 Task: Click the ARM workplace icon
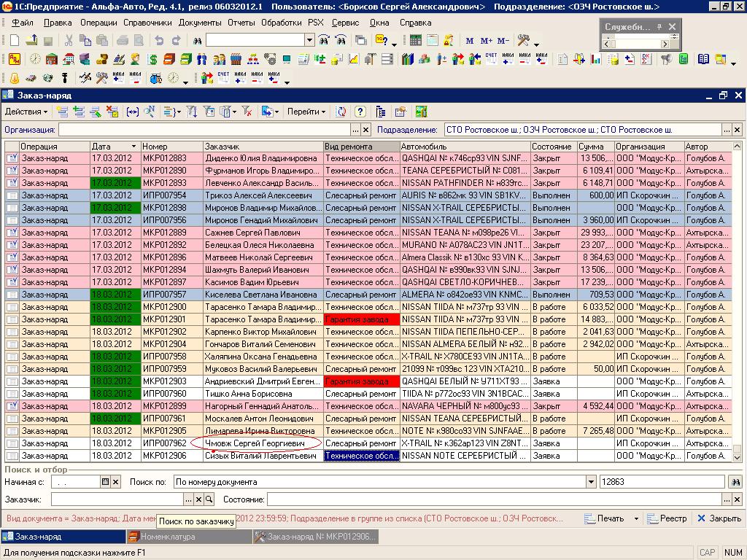pos(15,59)
